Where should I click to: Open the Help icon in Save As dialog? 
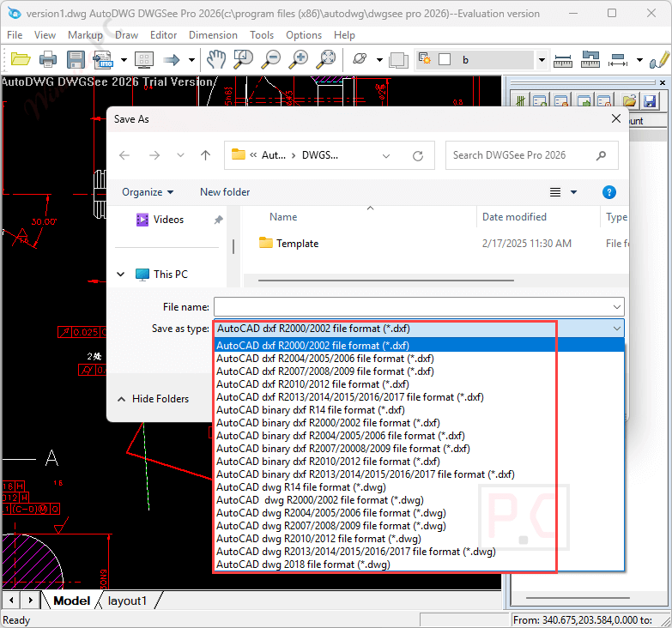(608, 192)
